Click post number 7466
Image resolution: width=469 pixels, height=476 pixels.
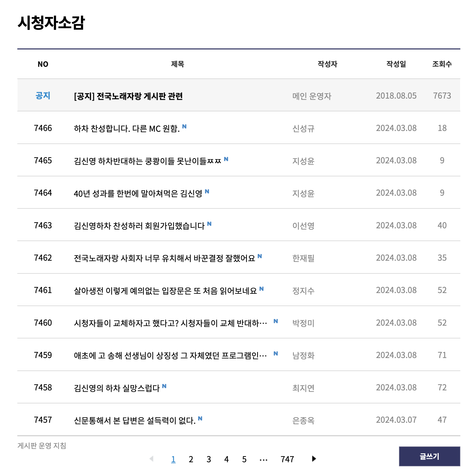43,128
